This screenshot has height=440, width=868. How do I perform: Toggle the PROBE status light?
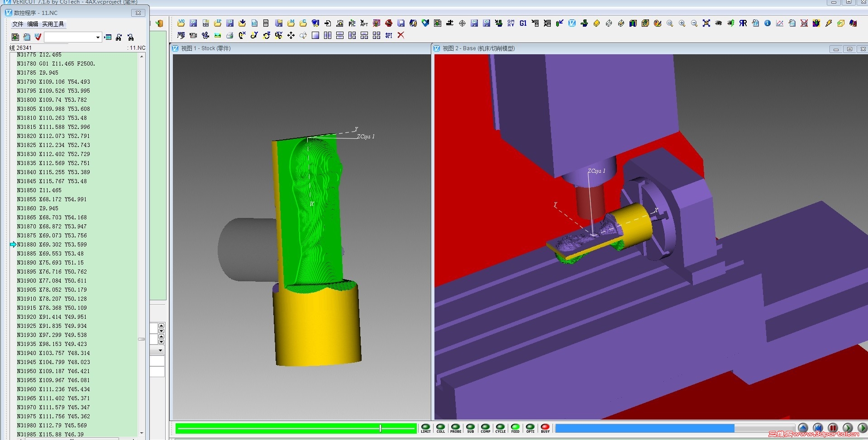click(456, 428)
